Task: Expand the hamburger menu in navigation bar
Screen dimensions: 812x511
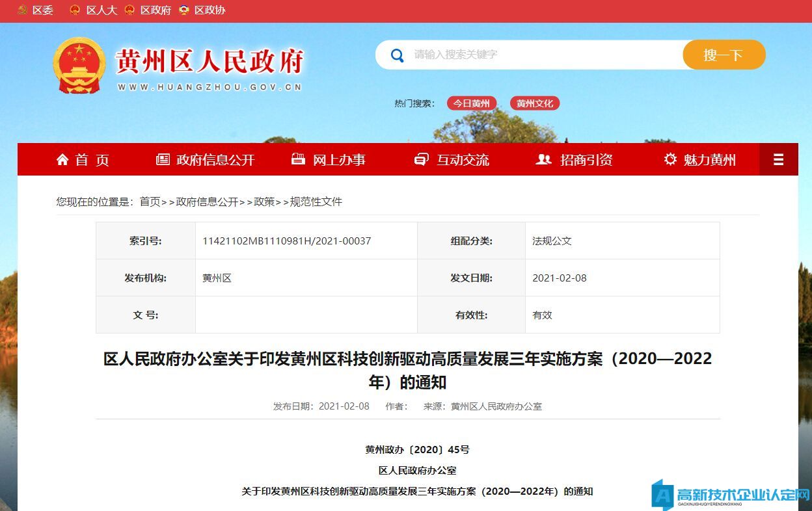Action: [778, 160]
